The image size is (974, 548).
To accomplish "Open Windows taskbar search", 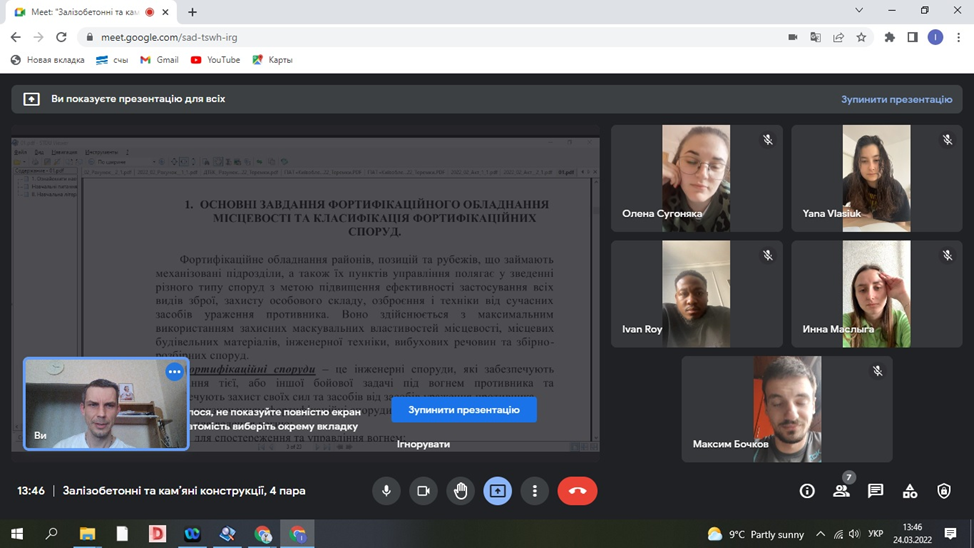I will tap(52, 534).
